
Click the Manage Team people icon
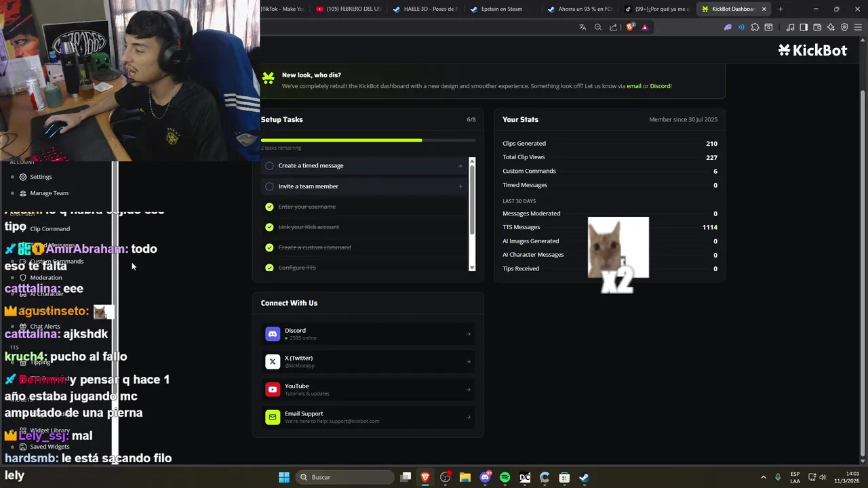(x=23, y=193)
